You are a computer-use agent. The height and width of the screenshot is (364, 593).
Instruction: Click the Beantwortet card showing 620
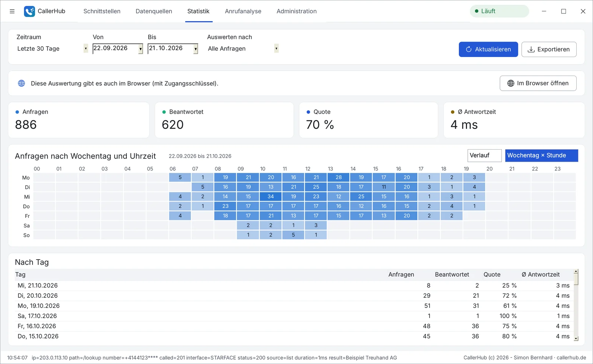(224, 120)
